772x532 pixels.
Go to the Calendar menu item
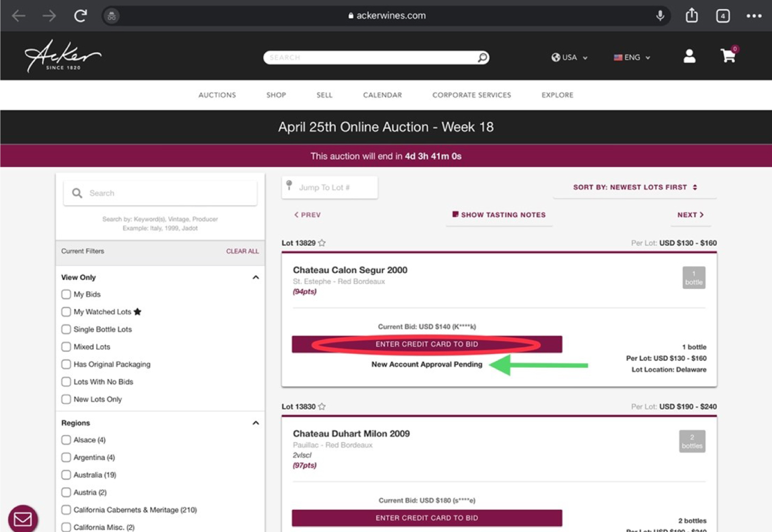(x=382, y=95)
